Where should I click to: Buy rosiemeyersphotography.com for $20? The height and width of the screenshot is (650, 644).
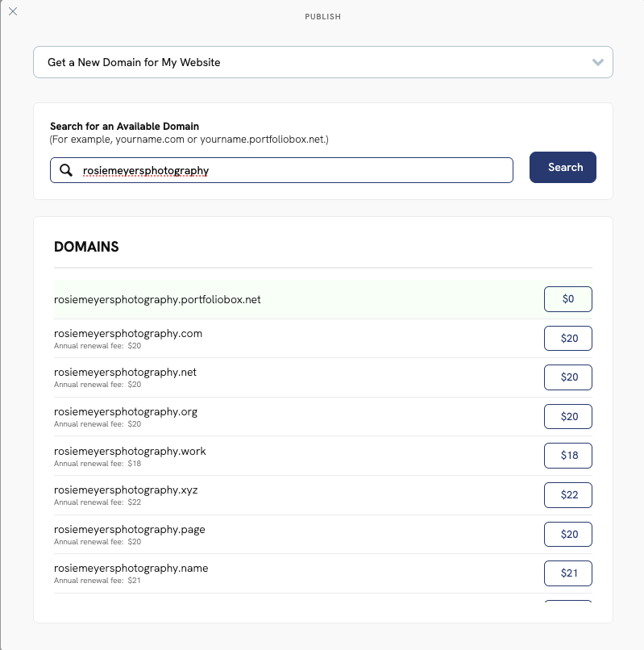click(567, 338)
